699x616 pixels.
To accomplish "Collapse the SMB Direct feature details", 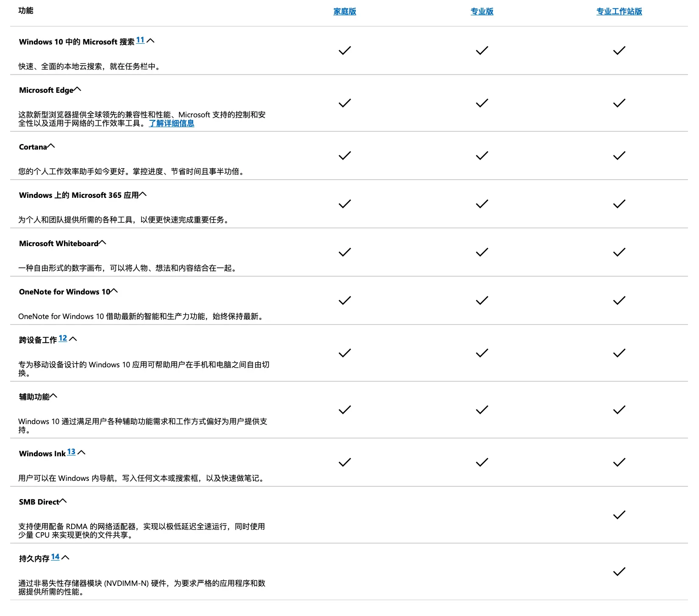I will (63, 501).
